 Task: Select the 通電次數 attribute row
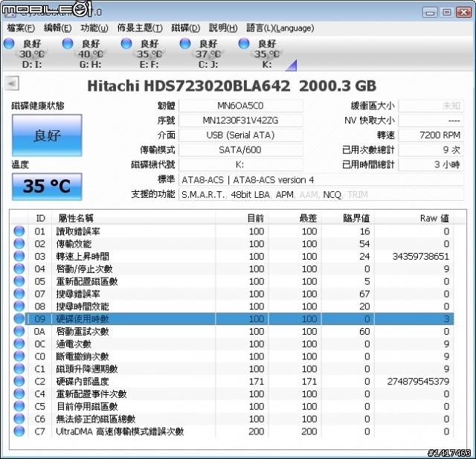click(232, 344)
